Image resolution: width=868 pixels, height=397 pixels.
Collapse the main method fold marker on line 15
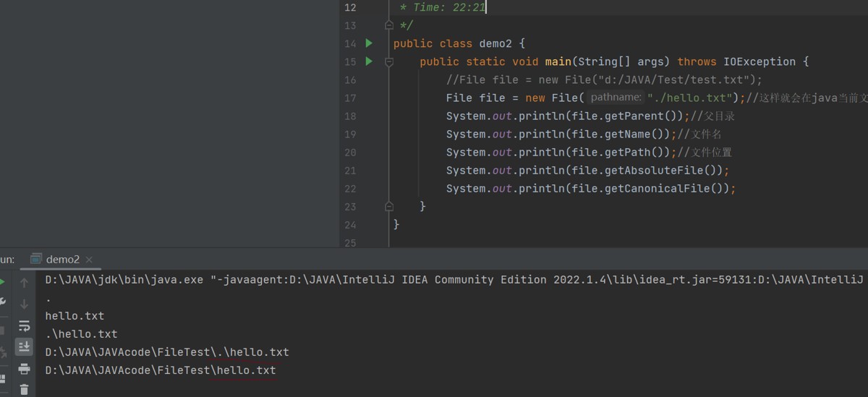(x=389, y=62)
